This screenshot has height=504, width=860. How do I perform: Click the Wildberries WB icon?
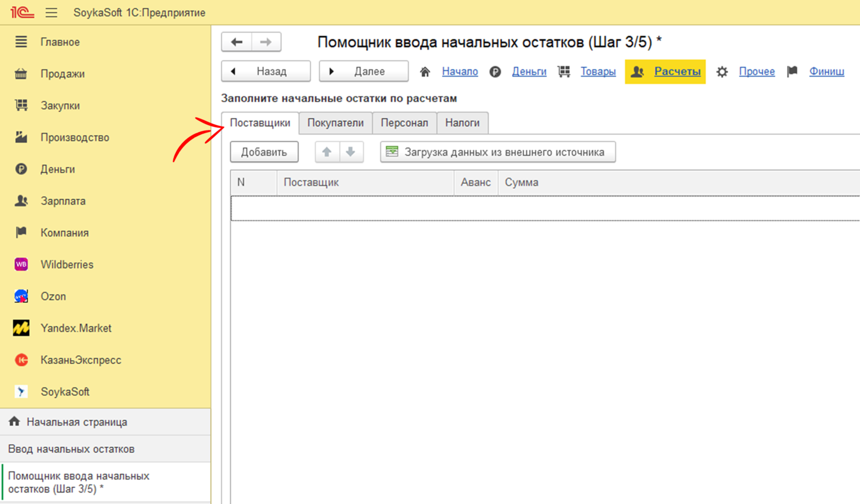pyautogui.click(x=21, y=265)
